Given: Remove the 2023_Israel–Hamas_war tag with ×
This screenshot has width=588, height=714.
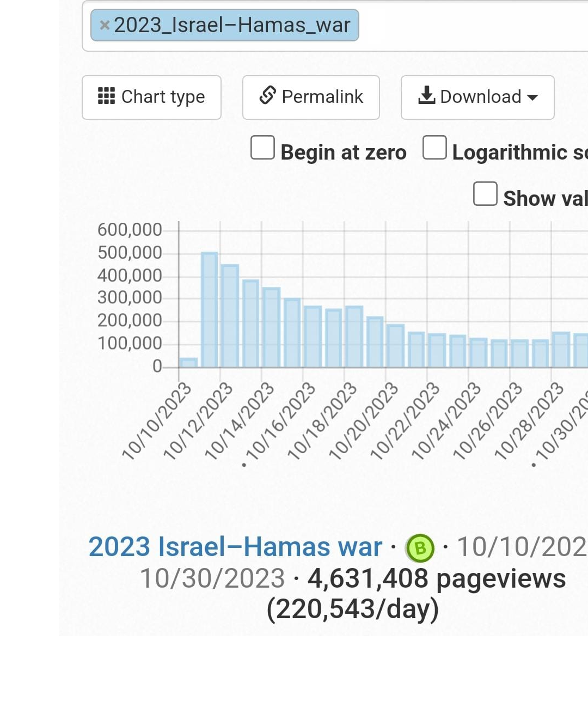Looking at the screenshot, I should click(x=105, y=25).
